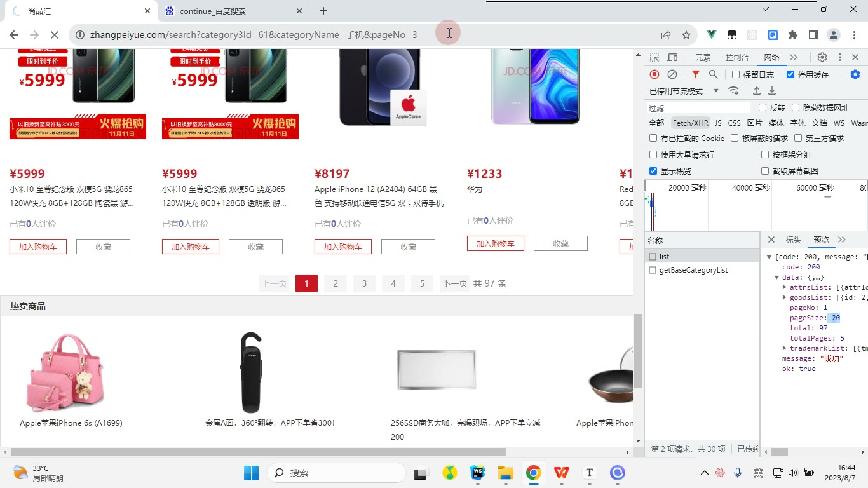The image size is (868, 488).
Task: Open new browser tab
Action: 323,11
